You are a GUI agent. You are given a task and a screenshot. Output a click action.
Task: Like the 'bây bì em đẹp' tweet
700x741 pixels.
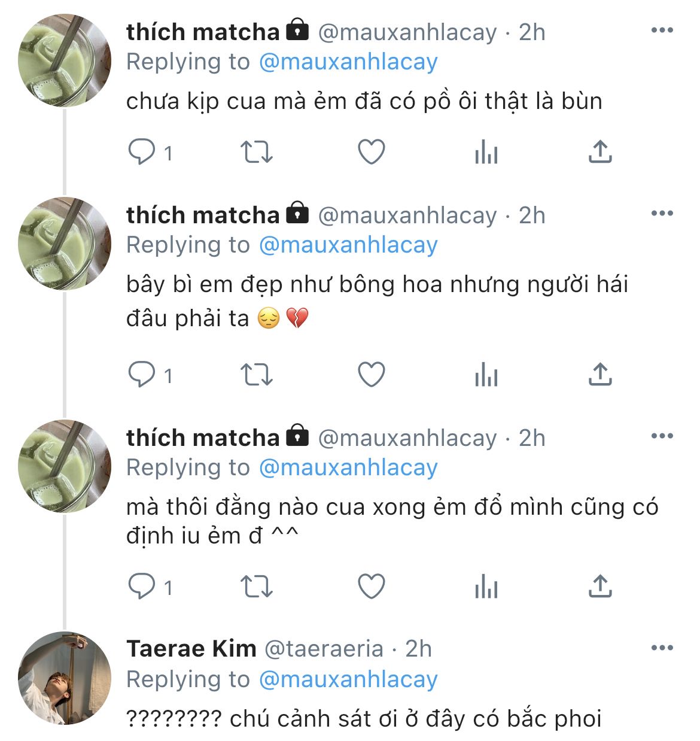[x=371, y=375]
